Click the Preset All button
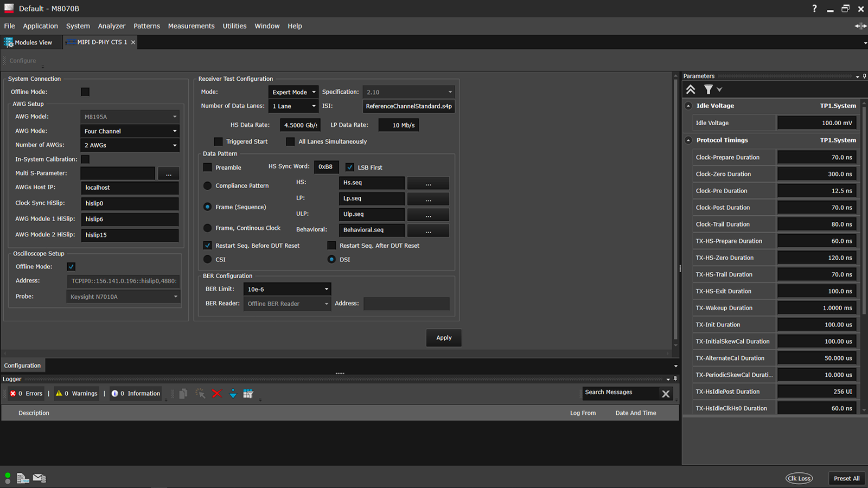Viewport: 868px width, 488px height. click(846, 478)
